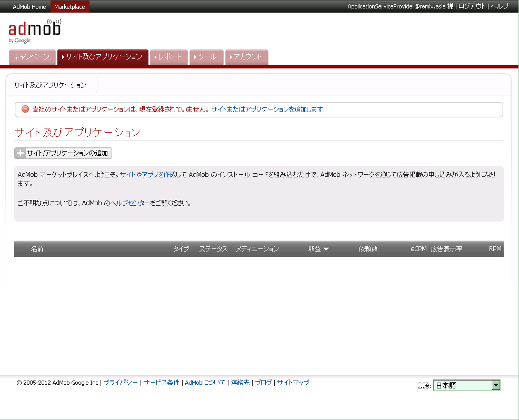The height and width of the screenshot is (420, 519).
Task: Sort by the eCPM column header
Action: click(418, 249)
